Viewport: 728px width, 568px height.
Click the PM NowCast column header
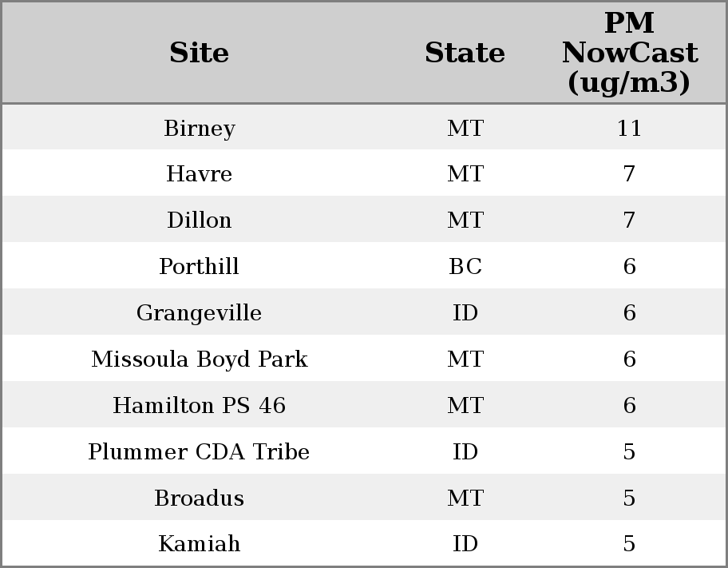[629, 53]
